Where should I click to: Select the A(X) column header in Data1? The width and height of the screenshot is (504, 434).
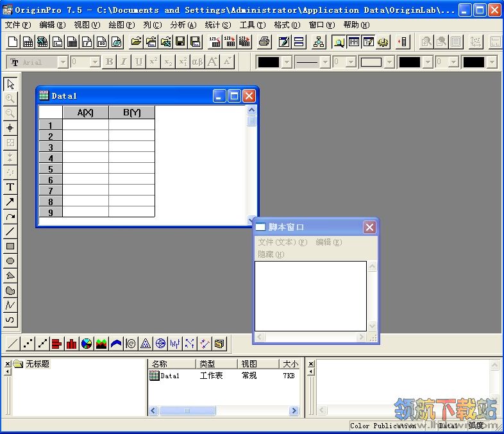tap(85, 112)
